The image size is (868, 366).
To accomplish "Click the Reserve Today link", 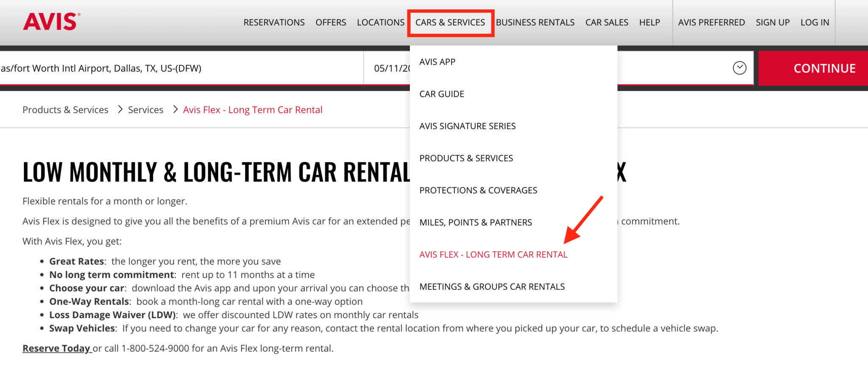I will [56, 348].
